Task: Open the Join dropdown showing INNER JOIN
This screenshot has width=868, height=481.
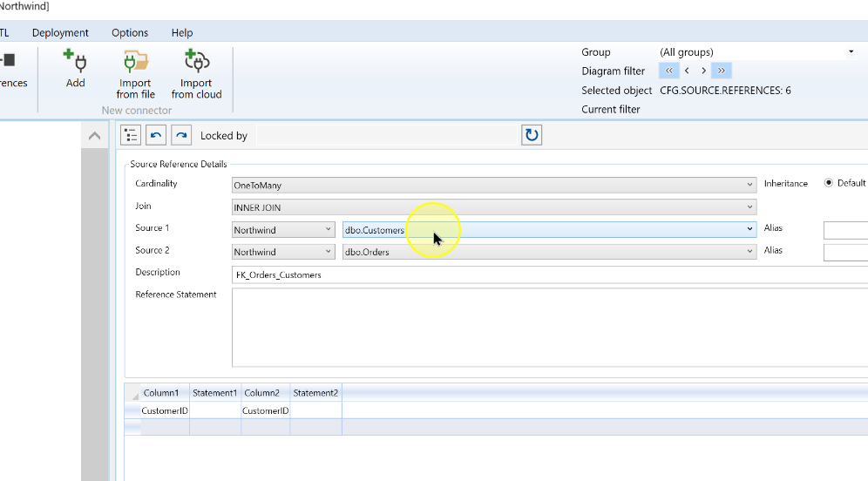Action: pyautogui.click(x=494, y=207)
